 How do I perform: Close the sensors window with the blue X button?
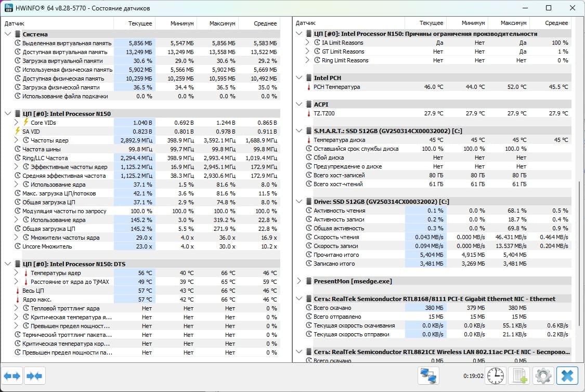(x=567, y=376)
